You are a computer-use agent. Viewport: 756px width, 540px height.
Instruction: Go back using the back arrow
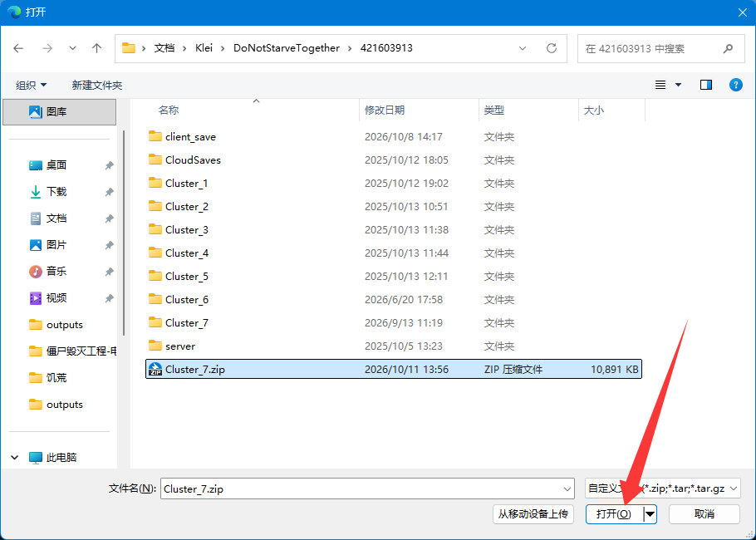(x=18, y=48)
